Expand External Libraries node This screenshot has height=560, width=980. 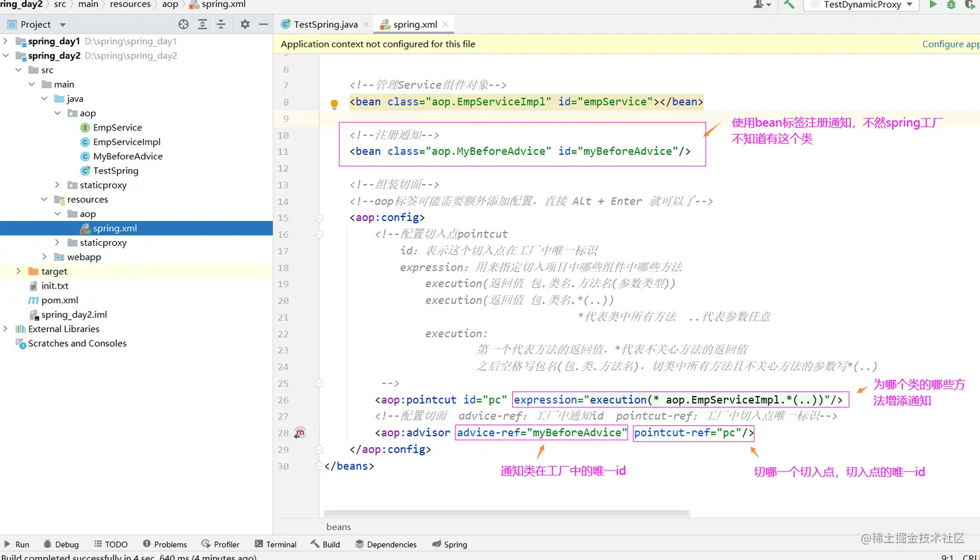pyautogui.click(x=6, y=329)
